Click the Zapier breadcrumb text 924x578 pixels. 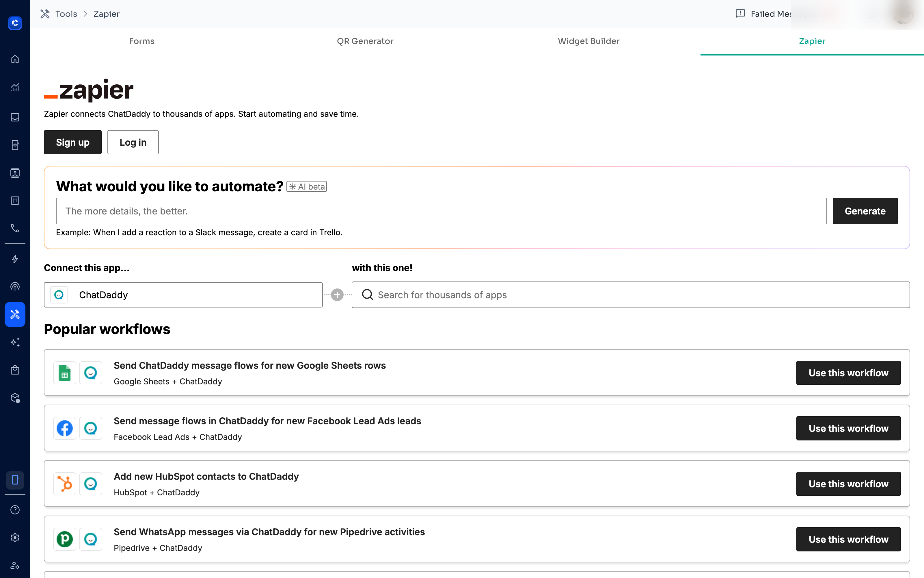pos(107,14)
